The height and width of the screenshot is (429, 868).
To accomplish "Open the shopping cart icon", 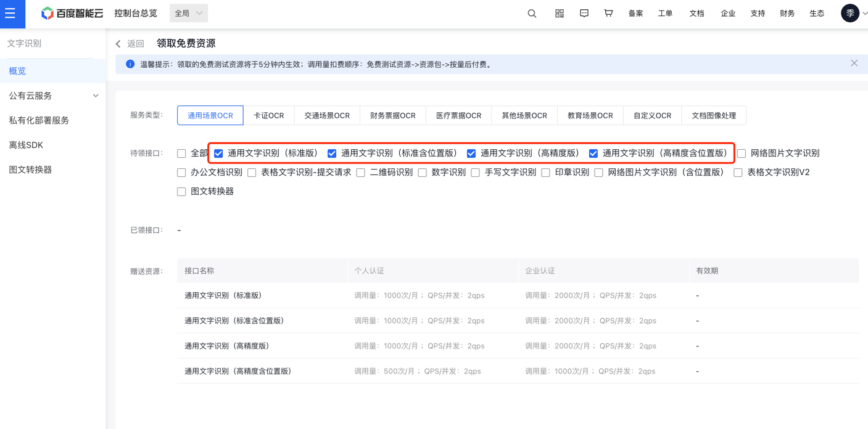I will click(608, 14).
